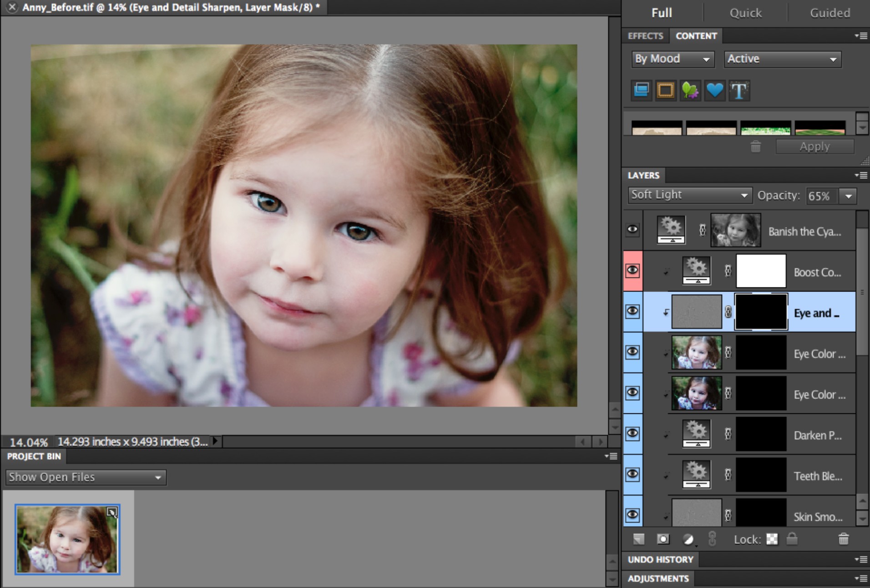The image size is (870, 588).
Task: Open the By Mood dropdown
Action: 673,59
